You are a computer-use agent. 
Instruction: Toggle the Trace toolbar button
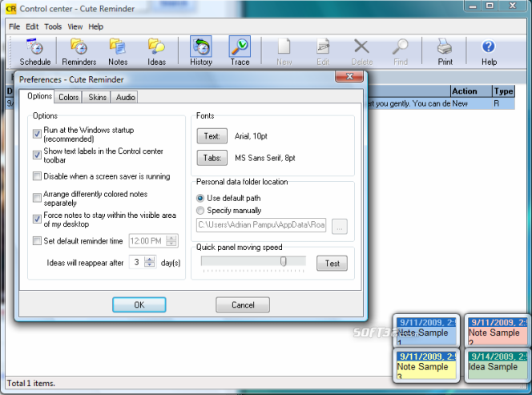click(x=240, y=51)
